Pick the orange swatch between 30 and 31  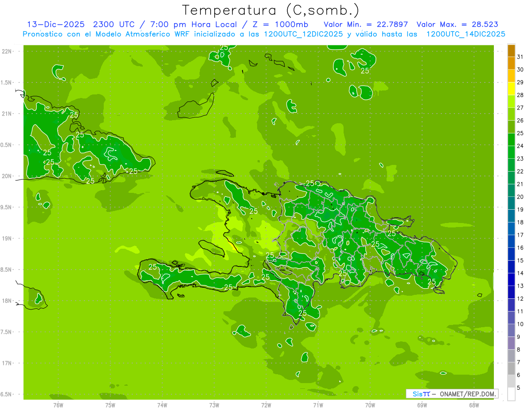click(511, 63)
